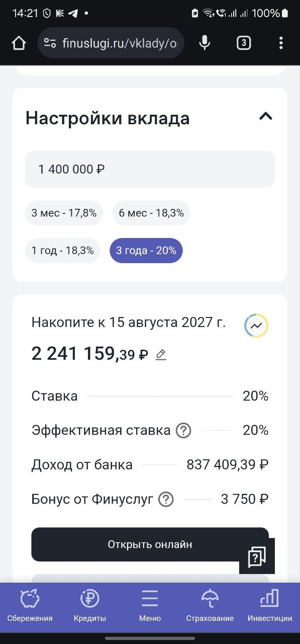Show help for Эффективная ставка

coord(183,431)
